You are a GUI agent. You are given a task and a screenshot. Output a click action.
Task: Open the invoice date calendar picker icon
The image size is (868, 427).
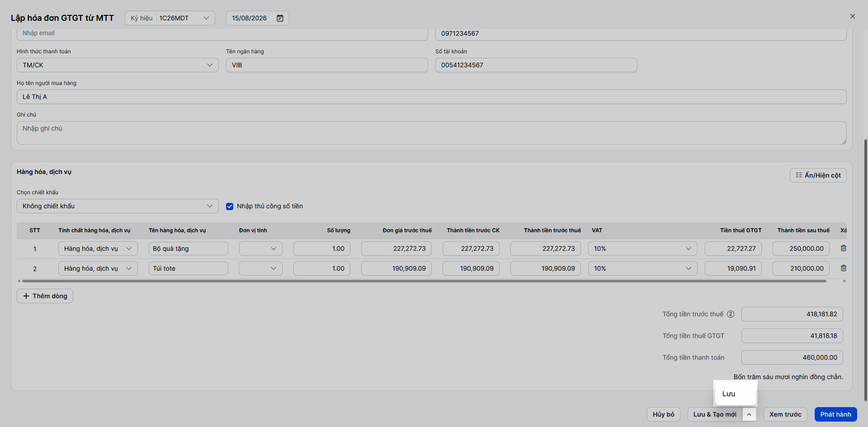pos(280,18)
